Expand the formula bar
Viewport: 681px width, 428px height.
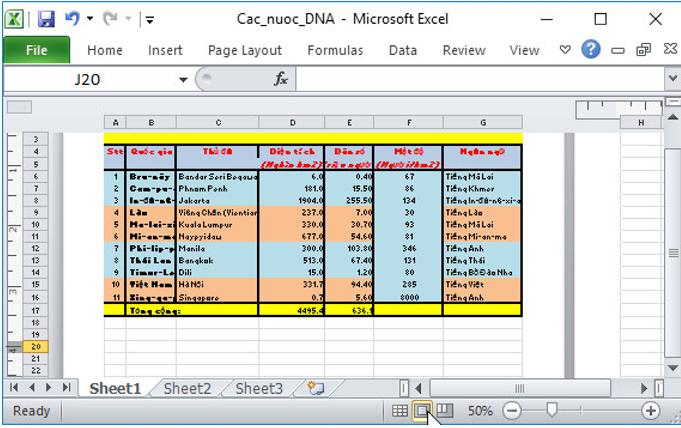point(671,79)
